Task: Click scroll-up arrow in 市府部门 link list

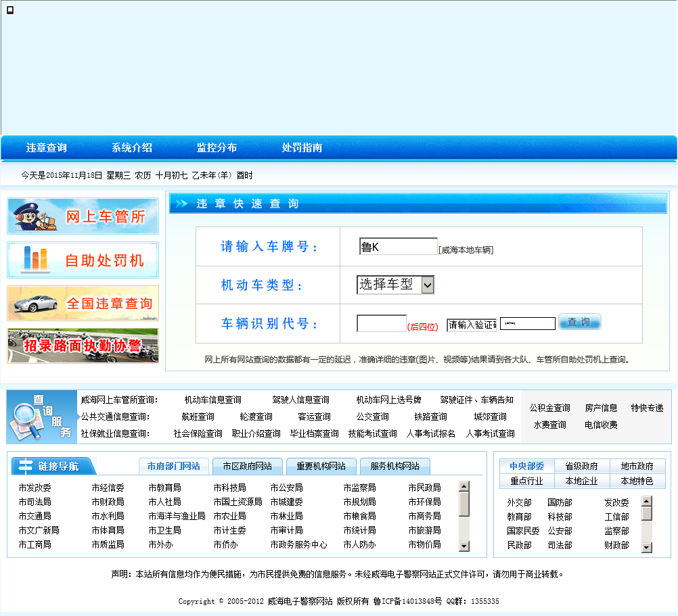Action: point(464,486)
